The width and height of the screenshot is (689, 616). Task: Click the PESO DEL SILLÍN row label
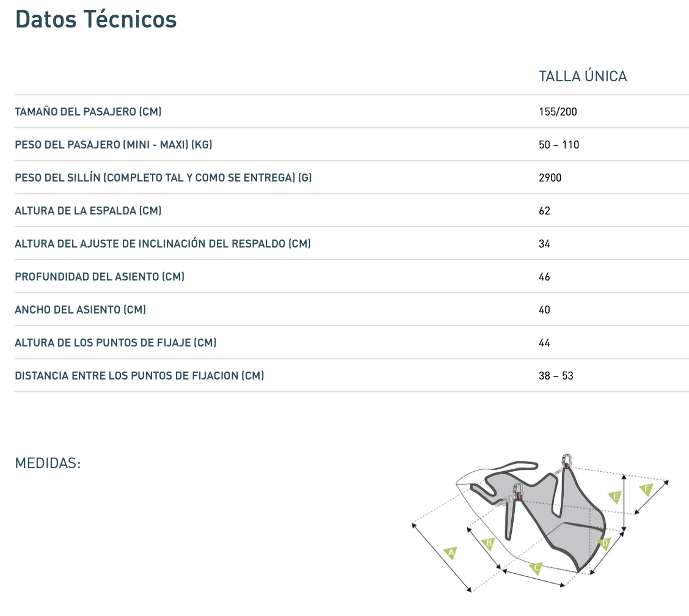(164, 178)
